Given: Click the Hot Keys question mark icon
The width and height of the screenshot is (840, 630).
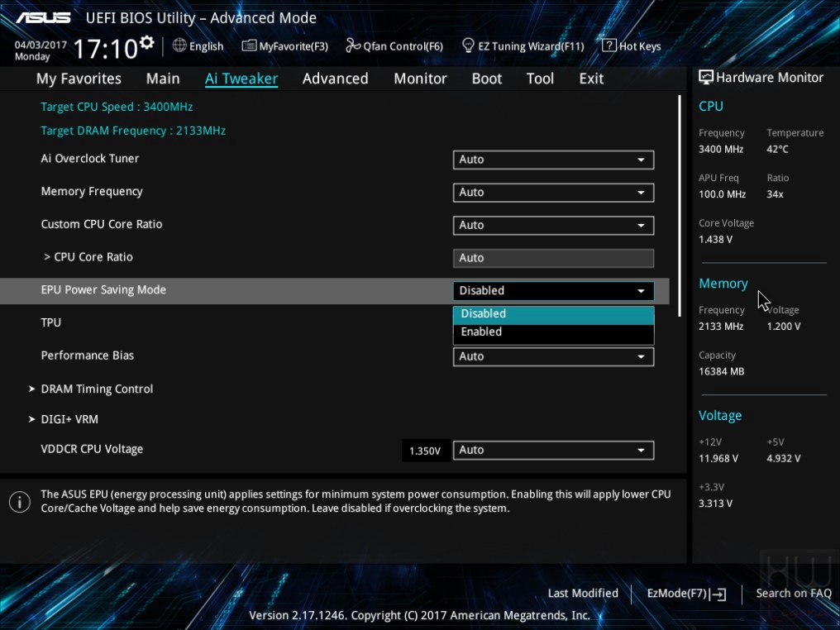Looking at the screenshot, I should tap(609, 45).
